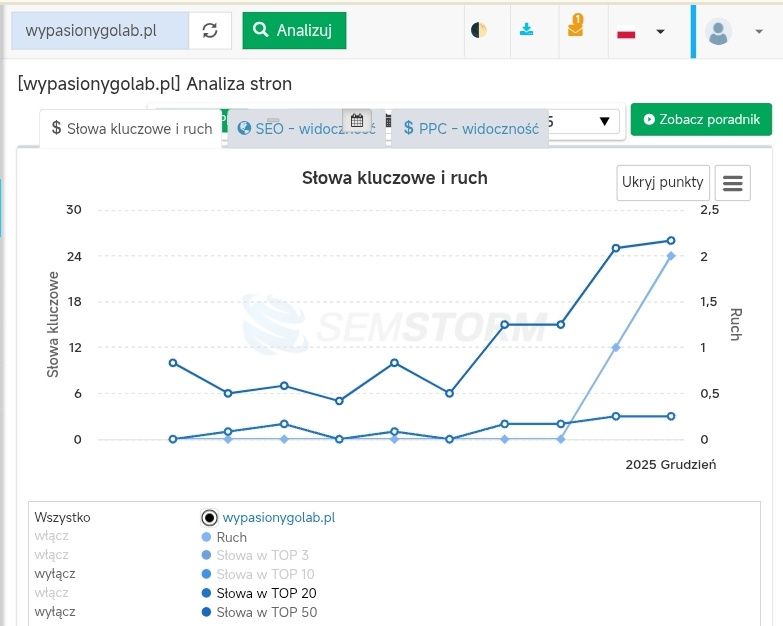Click włącz next to Słowa w TOP 20
Screen dimensions: 783x626
[51, 593]
